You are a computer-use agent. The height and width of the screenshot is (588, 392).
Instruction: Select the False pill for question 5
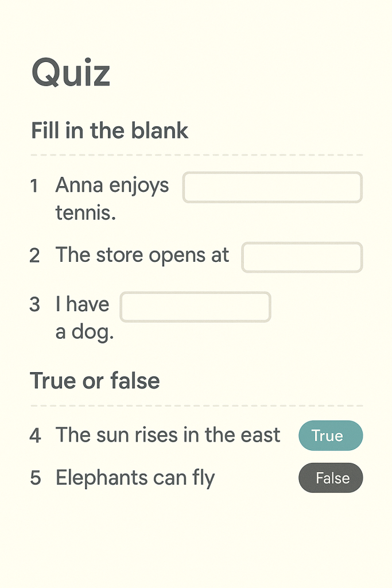331,478
